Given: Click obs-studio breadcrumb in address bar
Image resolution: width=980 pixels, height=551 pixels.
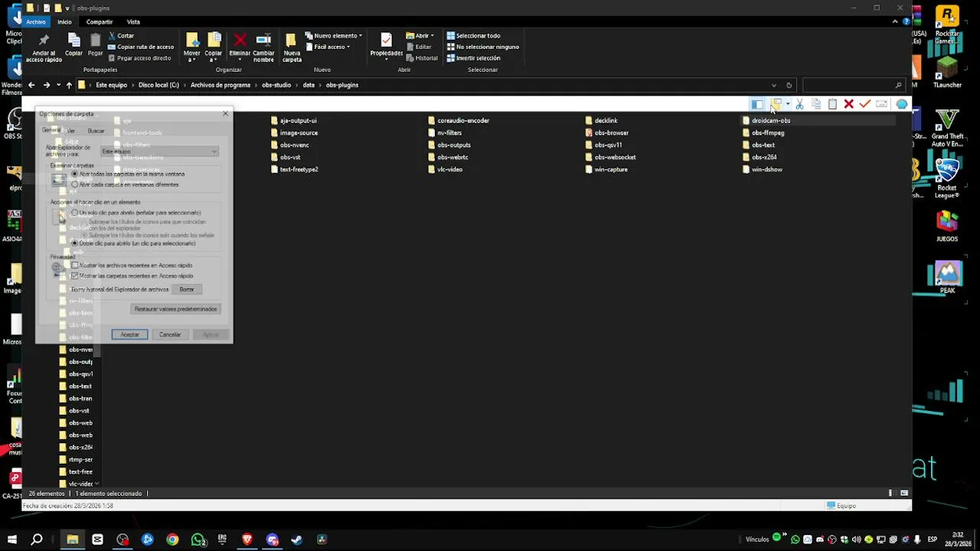Looking at the screenshot, I should [276, 85].
